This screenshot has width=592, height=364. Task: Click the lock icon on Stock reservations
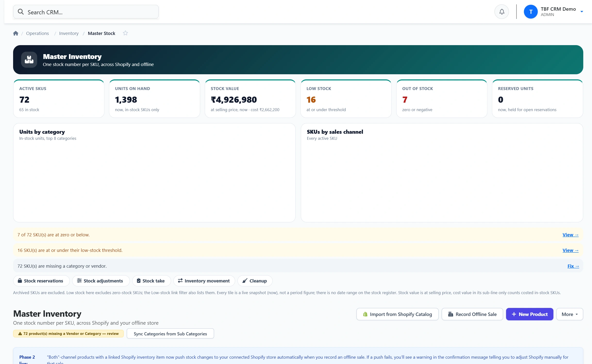point(20,281)
